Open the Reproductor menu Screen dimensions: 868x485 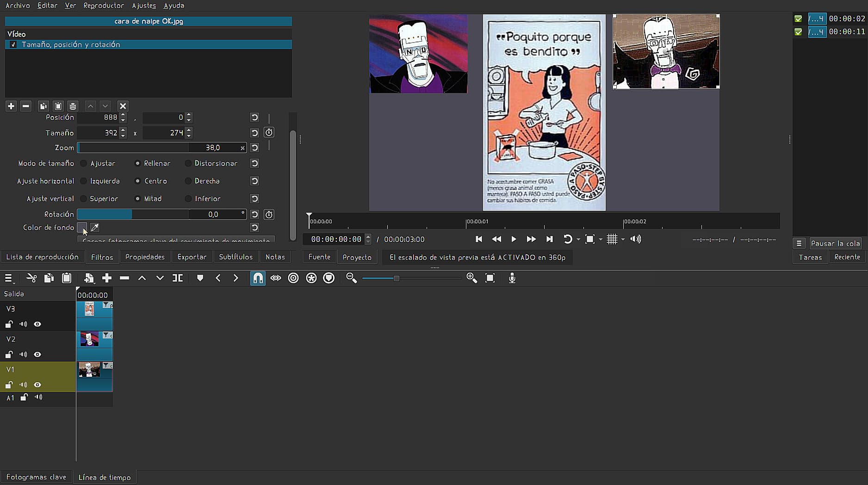[x=104, y=6]
